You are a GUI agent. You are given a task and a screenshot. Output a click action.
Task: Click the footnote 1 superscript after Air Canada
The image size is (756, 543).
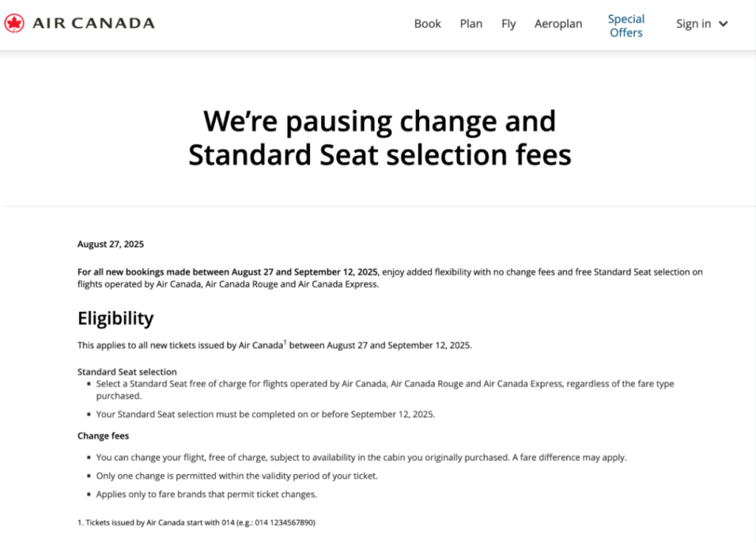[x=285, y=342]
